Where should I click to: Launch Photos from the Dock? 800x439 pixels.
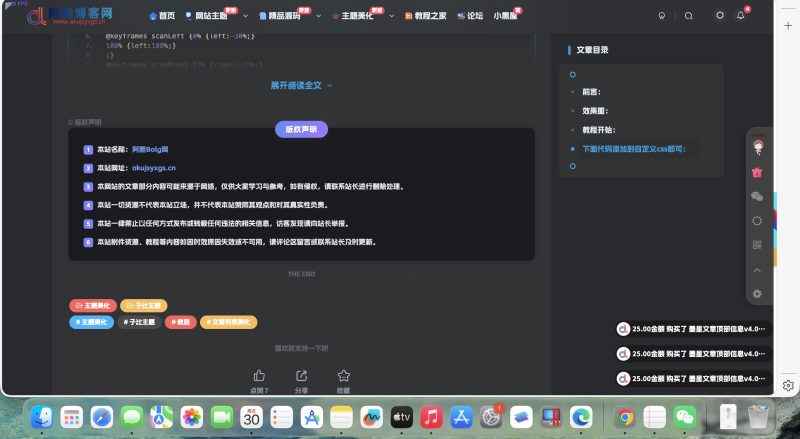click(192, 417)
